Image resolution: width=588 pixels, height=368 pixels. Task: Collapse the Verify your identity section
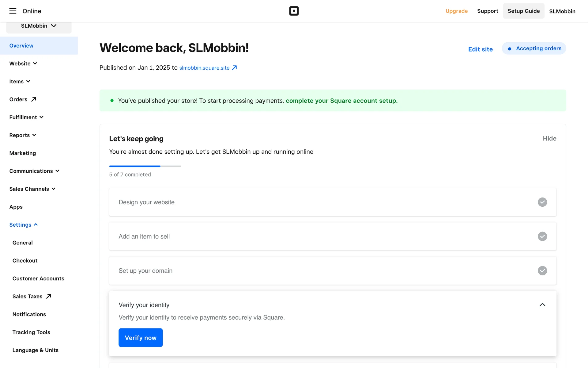click(x=542, y=305)
